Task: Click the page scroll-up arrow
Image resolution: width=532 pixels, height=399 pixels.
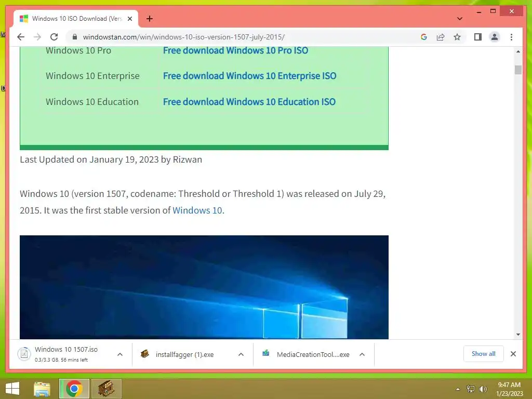Action: 518,51
